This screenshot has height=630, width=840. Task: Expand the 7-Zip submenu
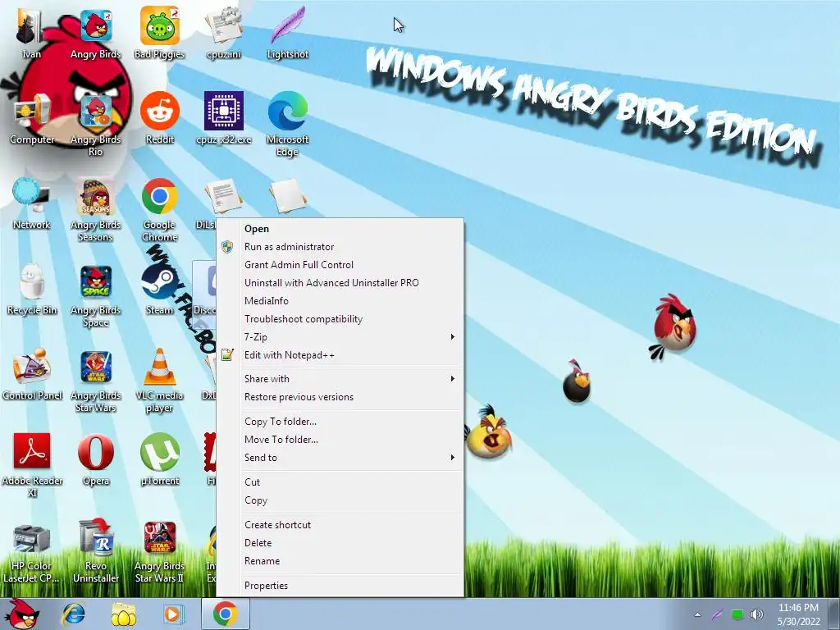[x=340, y=337]
